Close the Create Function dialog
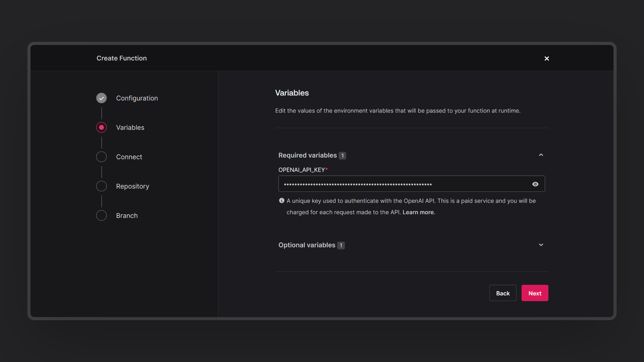The height and width of the screenshot is (362, 644). (546, 58)
